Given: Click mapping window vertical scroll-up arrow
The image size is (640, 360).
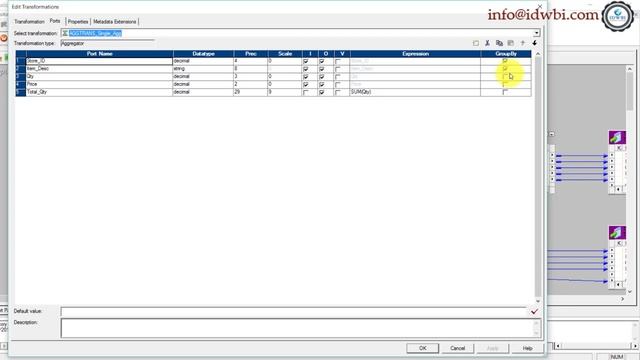Looking at the screenshot, I should click(x=630, y=69).
